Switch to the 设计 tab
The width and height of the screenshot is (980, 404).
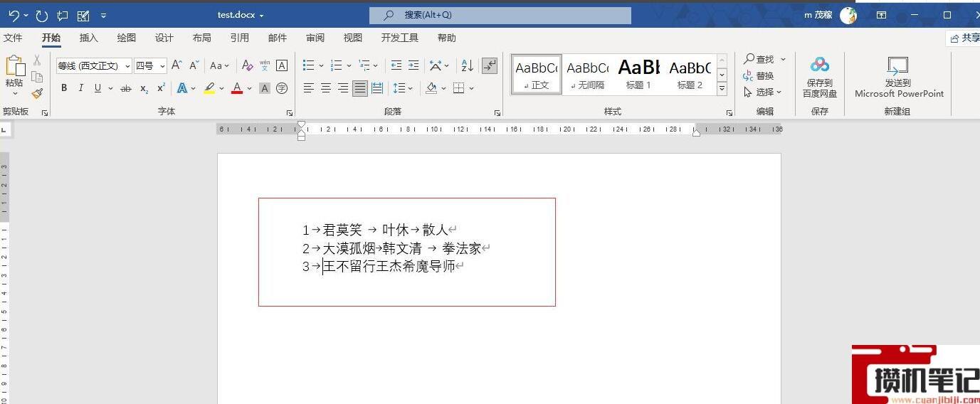[x=164, y=38]
